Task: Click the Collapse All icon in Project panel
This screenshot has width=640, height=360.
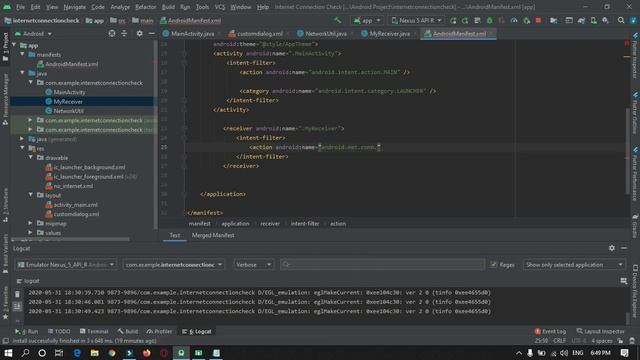Action: pyautogui.click(x=124, y=33)
